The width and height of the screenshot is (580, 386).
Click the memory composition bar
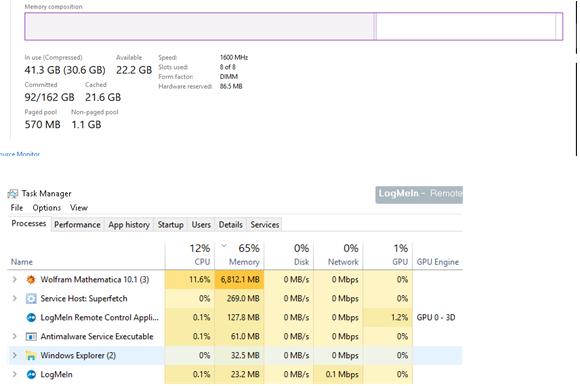294,26
